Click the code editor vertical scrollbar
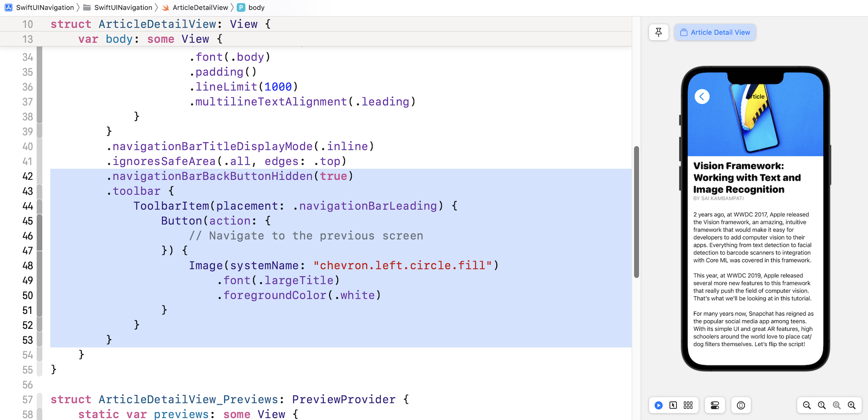 click(x=636, y=212)
